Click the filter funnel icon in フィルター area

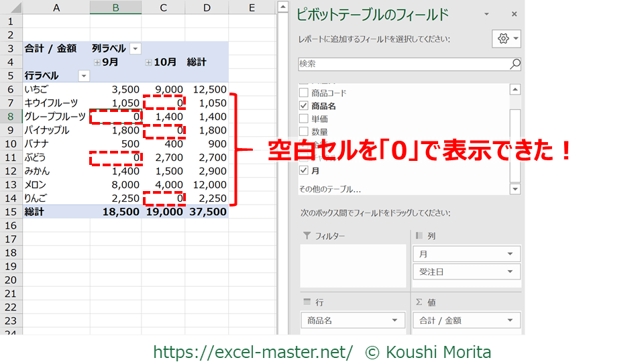click(307, 236)
